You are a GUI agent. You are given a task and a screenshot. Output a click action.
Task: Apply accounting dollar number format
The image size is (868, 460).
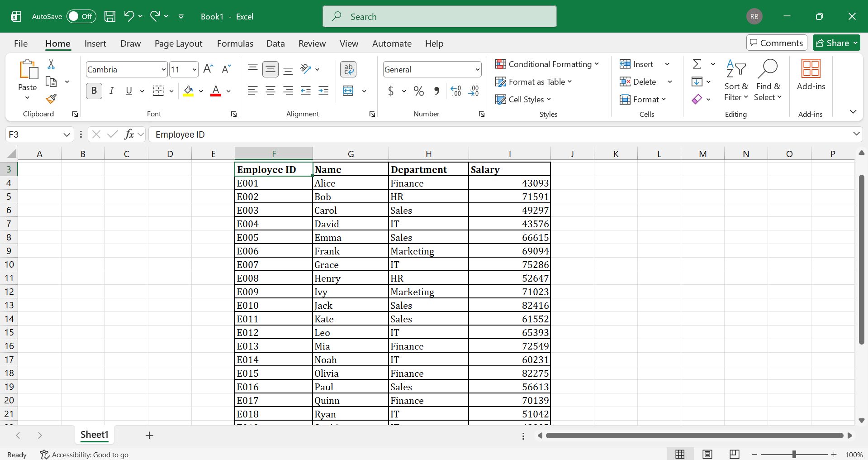click(x=391, y=91)
